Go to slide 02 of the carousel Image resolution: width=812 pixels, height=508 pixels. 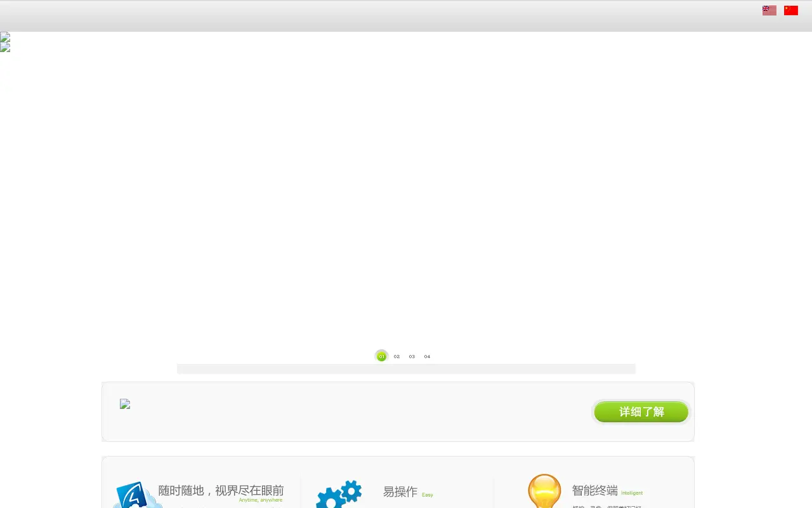pyautogui.click(x=396, y=356)
